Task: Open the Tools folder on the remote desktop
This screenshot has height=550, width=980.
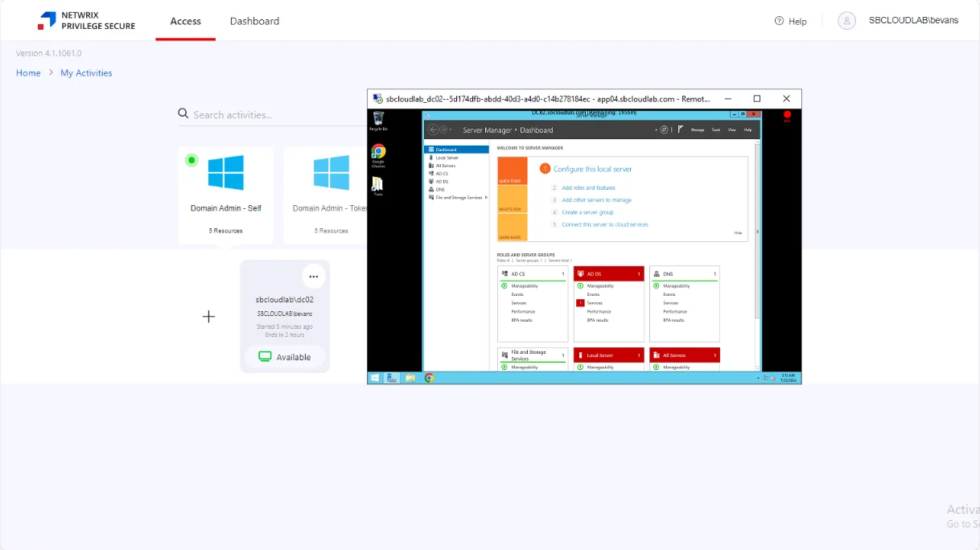Action: coord(378,187)
